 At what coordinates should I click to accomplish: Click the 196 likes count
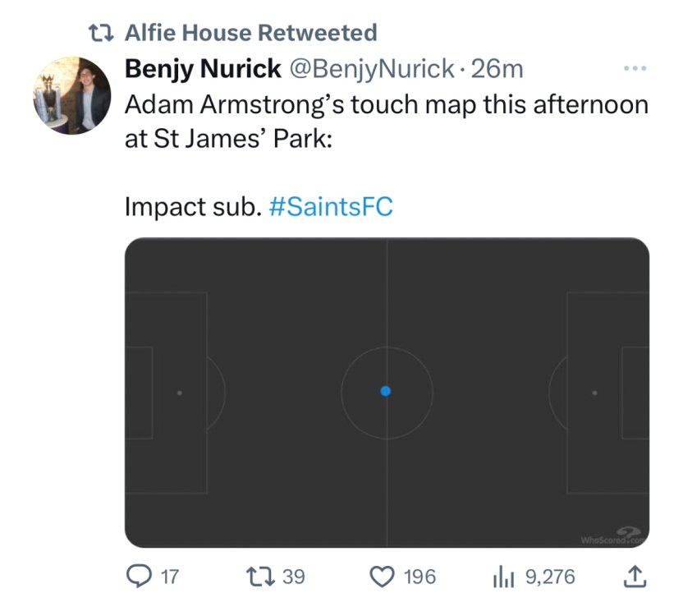pos(419,577)
